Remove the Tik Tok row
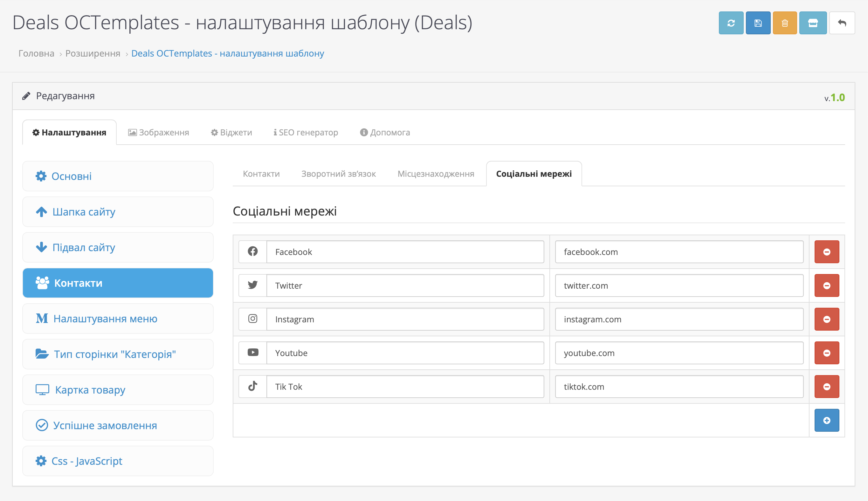 tap(827, 387)
